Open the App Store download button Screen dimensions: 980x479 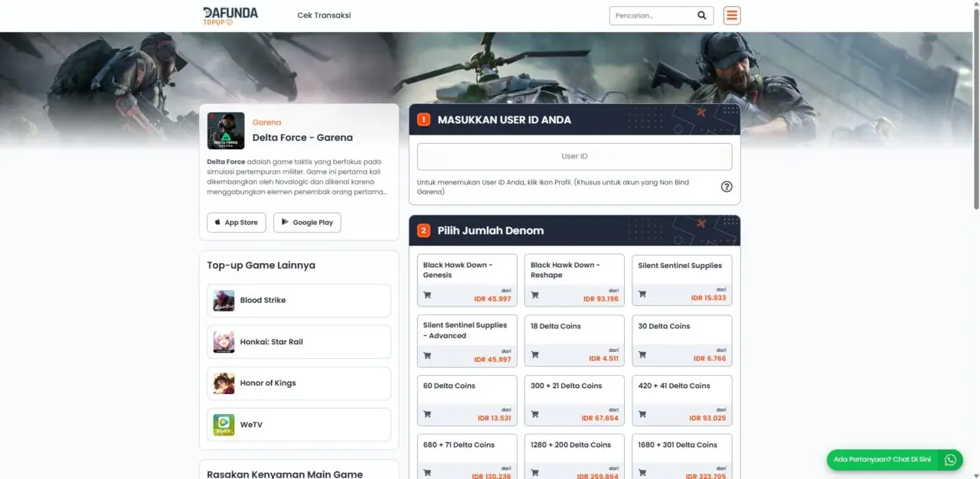coord(237,223)
